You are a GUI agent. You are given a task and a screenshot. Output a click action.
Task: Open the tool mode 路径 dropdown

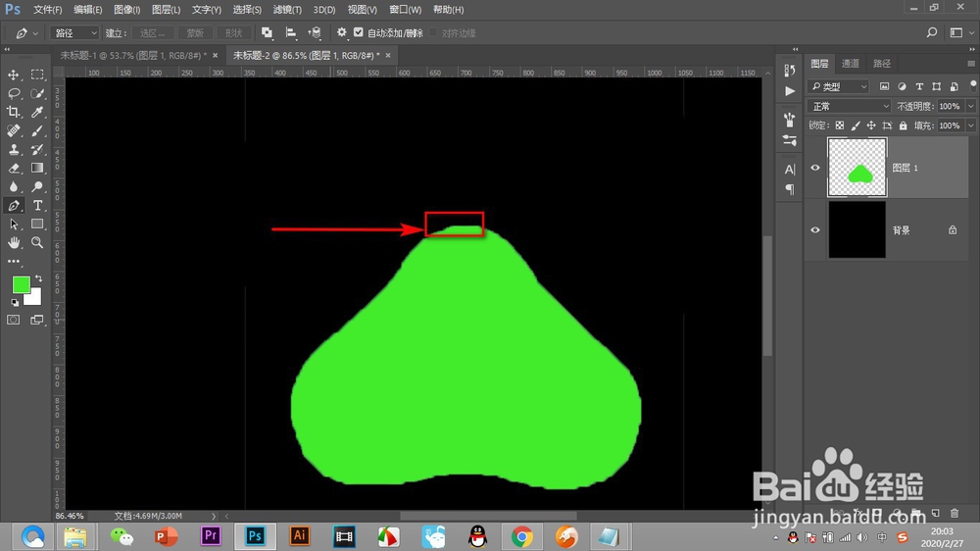75,33
